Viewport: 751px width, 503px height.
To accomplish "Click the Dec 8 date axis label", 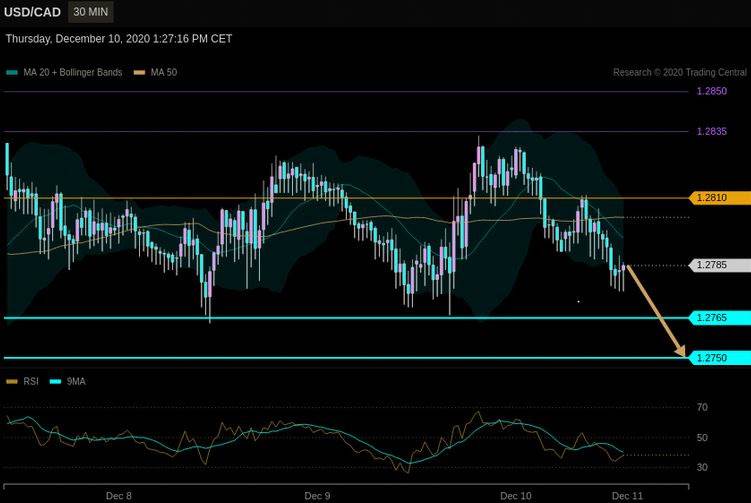I will click(x=118, y=496).
